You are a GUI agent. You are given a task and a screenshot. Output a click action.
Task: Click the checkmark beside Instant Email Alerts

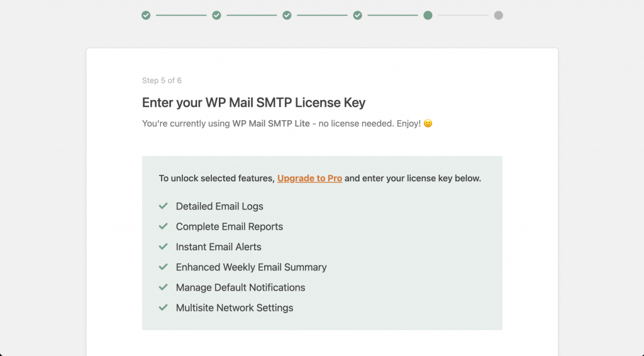tap(164, 247)
